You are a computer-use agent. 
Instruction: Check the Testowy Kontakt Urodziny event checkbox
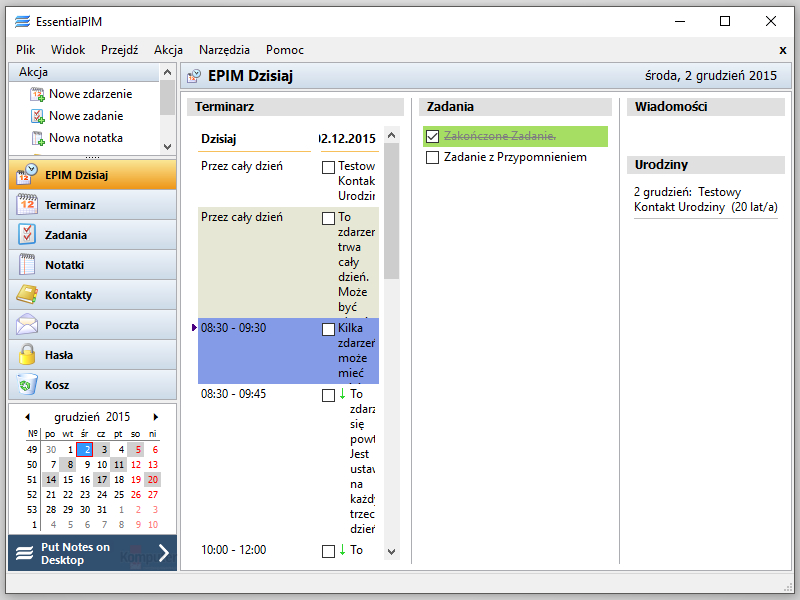tap(329, 167)
